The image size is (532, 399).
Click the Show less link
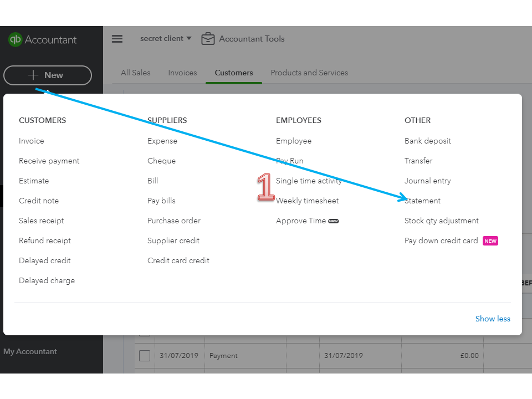pyautogui.click(x=493, y=319)
